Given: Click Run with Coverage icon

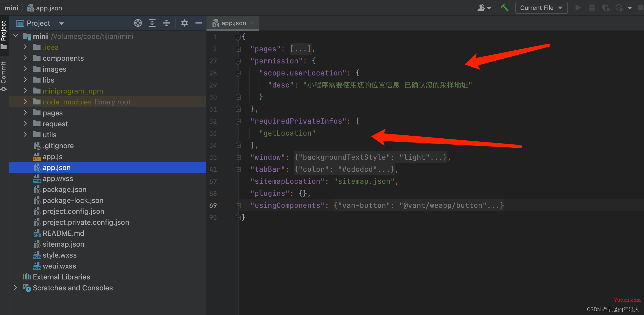Looking at the screenshot, I should point(606,8).
